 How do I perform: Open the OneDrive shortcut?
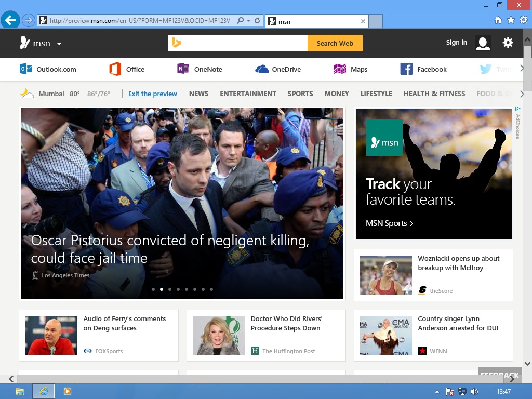(x=278, y=69)
